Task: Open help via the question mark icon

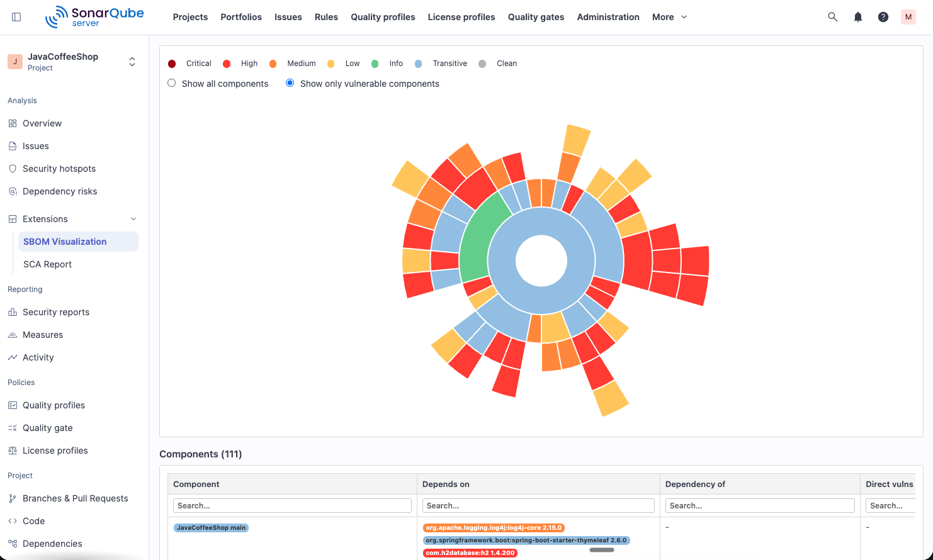Action: click(883, 17)
